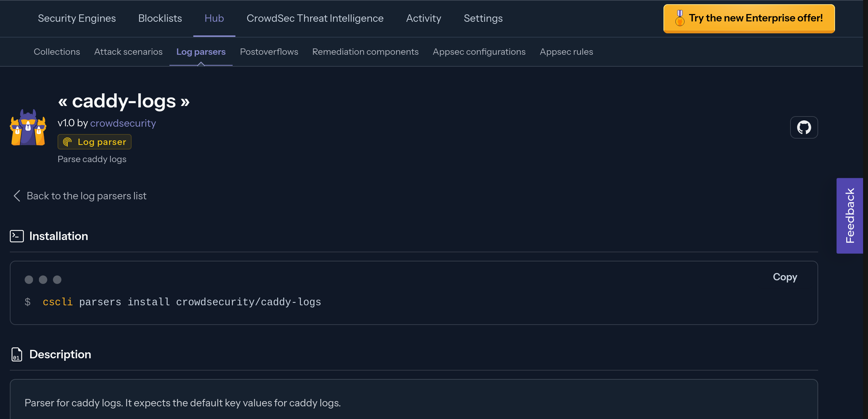The width and height of the screenshot is (868, 419).
Task: Copy the cscli install command
Action: click(785, 277)
